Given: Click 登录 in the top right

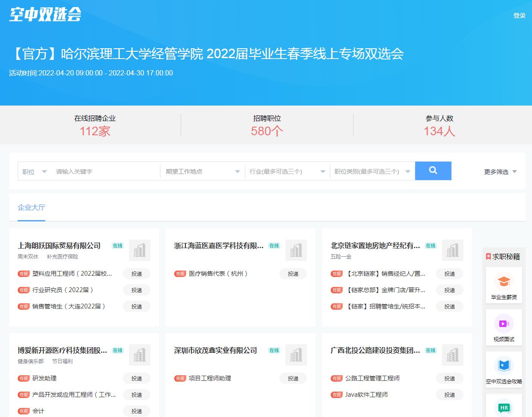Looking at the screenshot, I should click(519, 16).
